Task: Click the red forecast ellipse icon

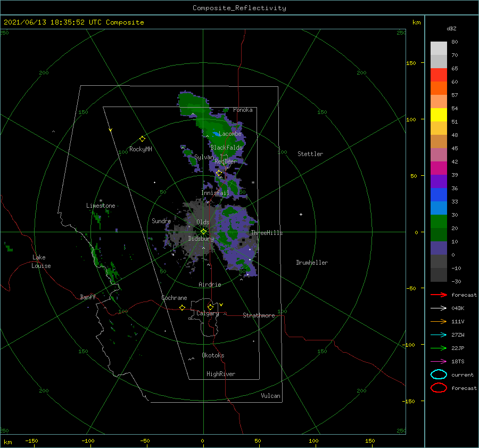Action: pyautogui.click(x=439, y=388)
